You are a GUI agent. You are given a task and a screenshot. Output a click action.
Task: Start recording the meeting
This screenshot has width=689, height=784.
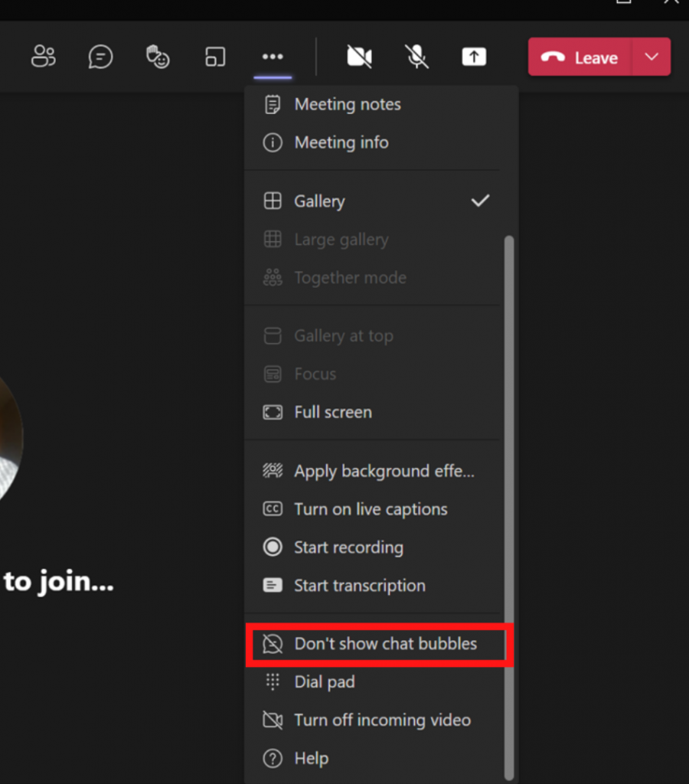point(373,547)
